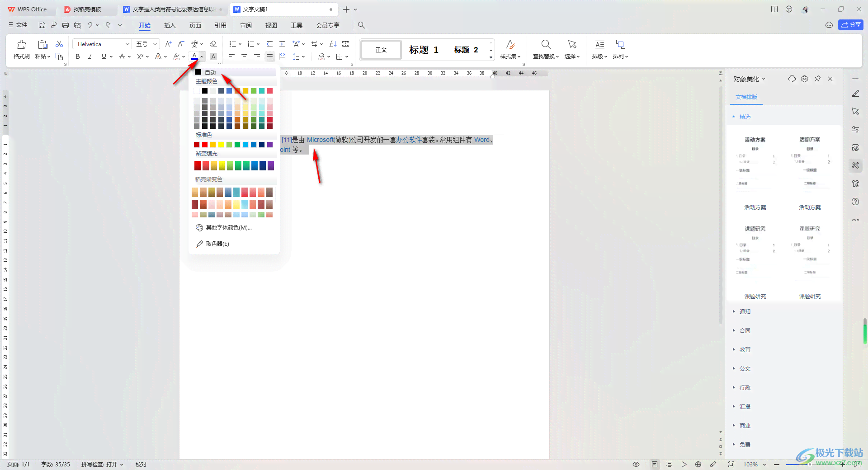Click the eye protection mode icon in status bar
Screen dimensions: 868x470
pos(636,464)
